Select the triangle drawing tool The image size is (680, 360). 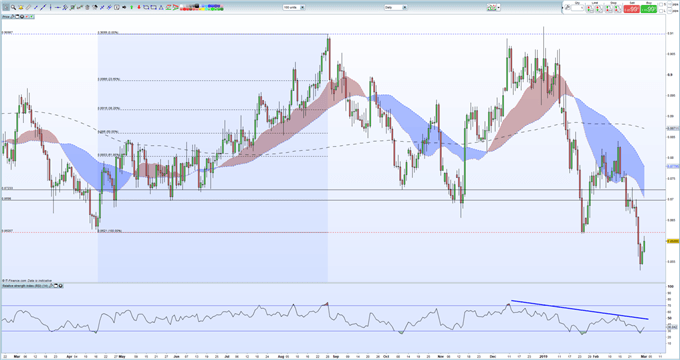click(x=161, y=7)
